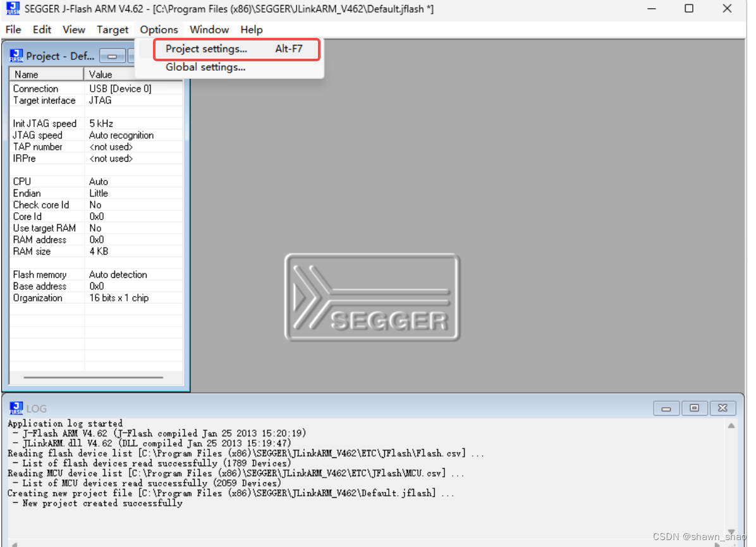Open the Edit menu
The width and height of the screenshot is (756, 547).
point(42,30)
